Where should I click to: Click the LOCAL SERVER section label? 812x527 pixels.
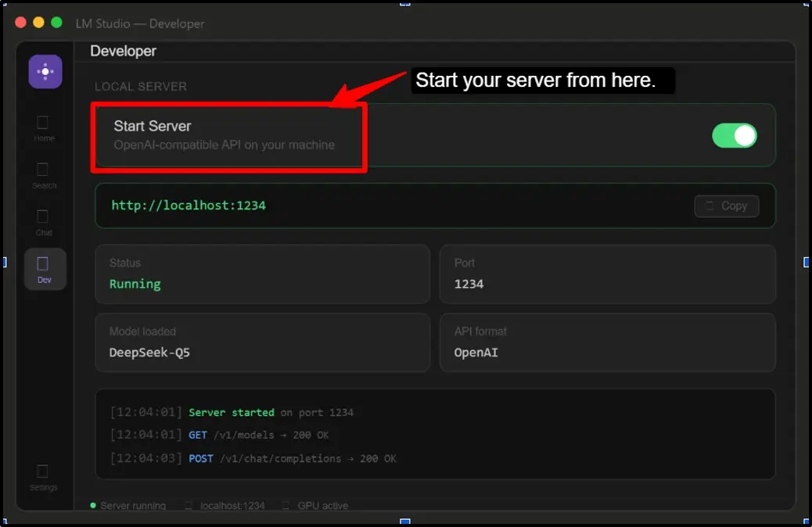point(140,87)
